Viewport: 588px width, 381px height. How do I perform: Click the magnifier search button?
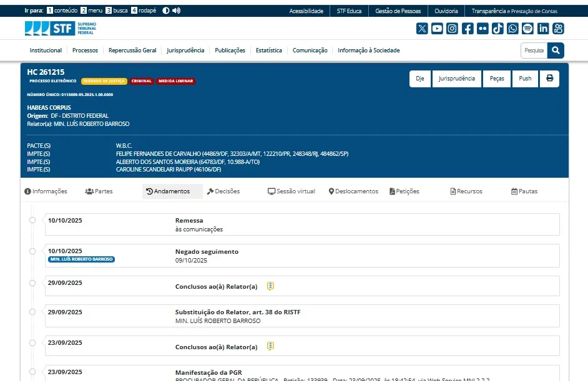click(556, 51)
